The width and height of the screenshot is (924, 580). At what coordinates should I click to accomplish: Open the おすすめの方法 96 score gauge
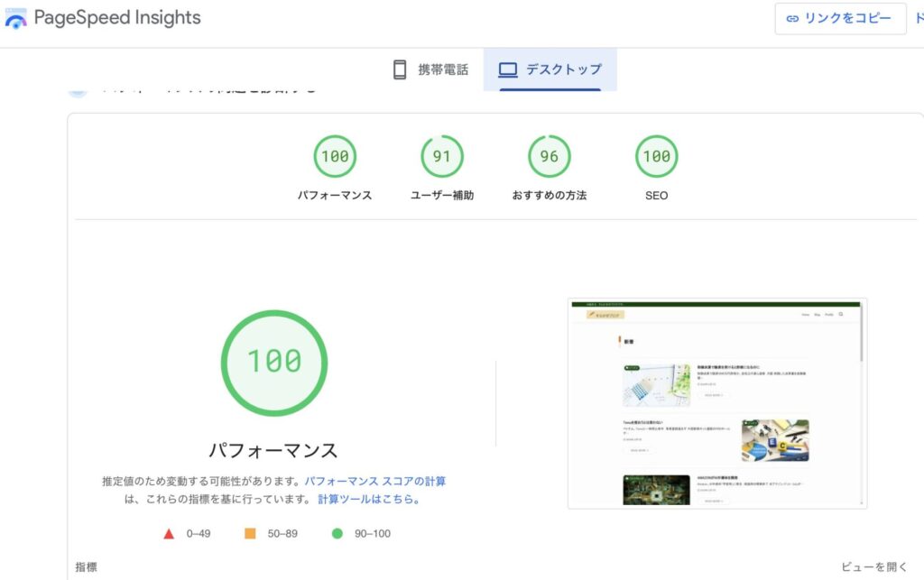pos(549,157)
